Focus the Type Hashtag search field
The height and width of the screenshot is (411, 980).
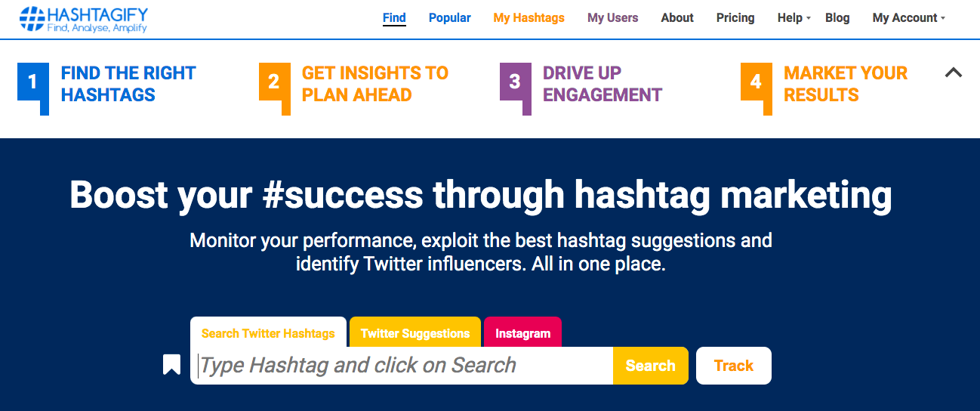click(x=404, y=366)
